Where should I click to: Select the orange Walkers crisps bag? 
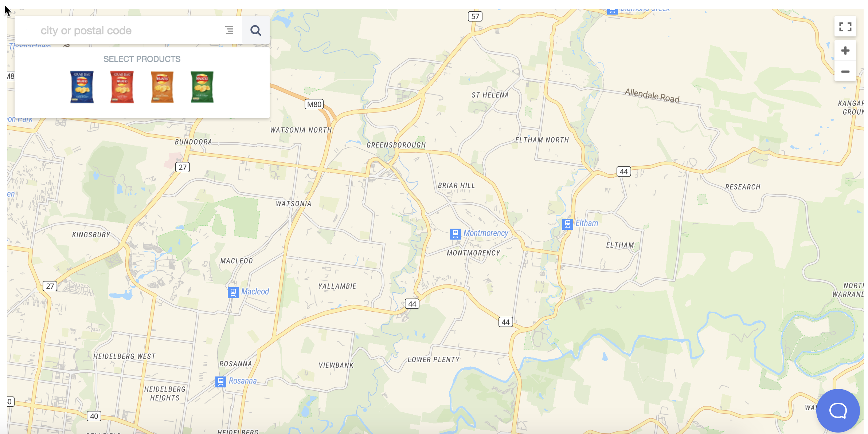pos(162,87)
